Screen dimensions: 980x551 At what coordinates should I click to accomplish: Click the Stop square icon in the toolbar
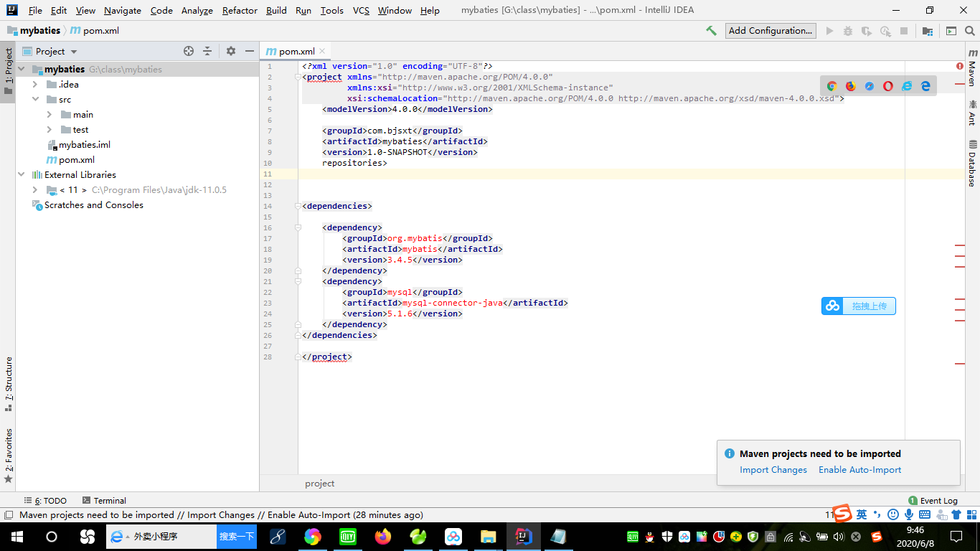point(904,31)
